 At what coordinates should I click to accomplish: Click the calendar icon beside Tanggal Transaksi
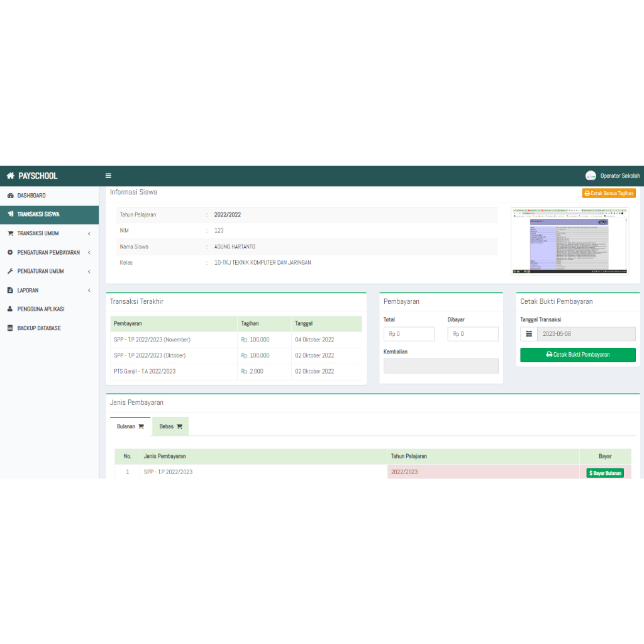click(529, 334)
